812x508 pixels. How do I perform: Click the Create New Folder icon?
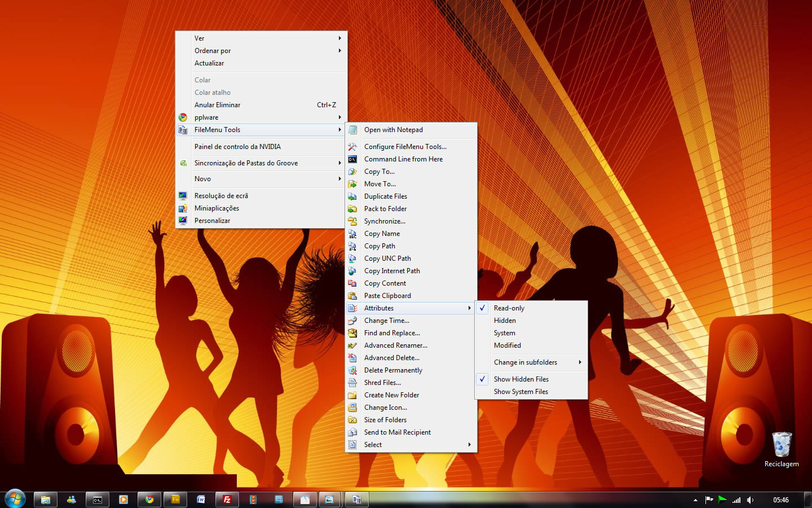pyautogui.click(x=352, y=395)
